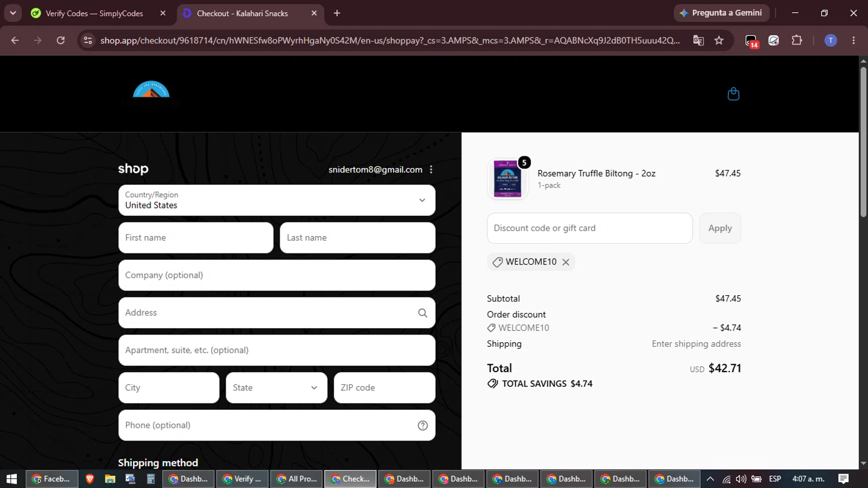Click the Discount code or gift card field
Viewport: 868px width, 488px height.
[x=590, y=228]
